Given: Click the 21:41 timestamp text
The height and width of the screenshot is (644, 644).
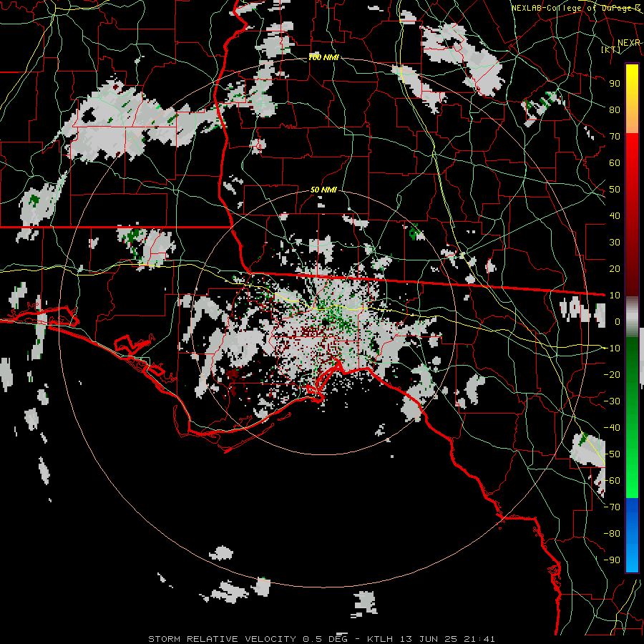Looking at the screenshot, I should tap(479, 639).
